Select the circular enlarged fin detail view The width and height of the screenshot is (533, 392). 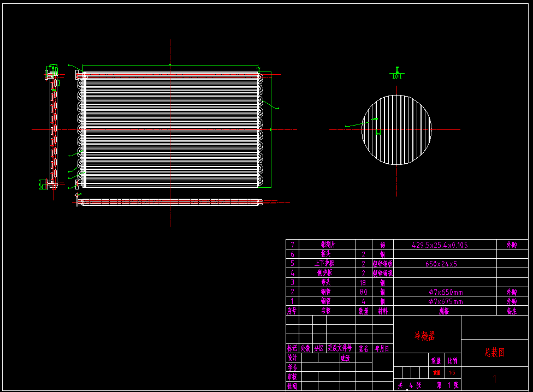pos(396,130)
